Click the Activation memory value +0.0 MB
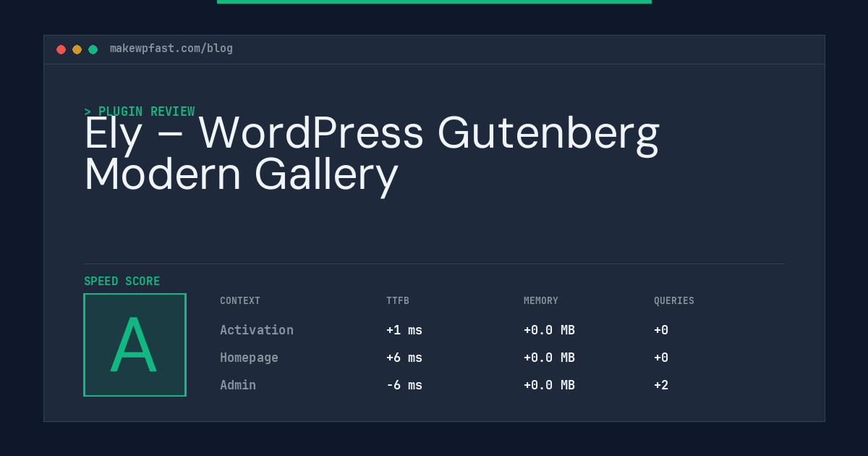This screenshot has width=868, height=456. (549, 330)
